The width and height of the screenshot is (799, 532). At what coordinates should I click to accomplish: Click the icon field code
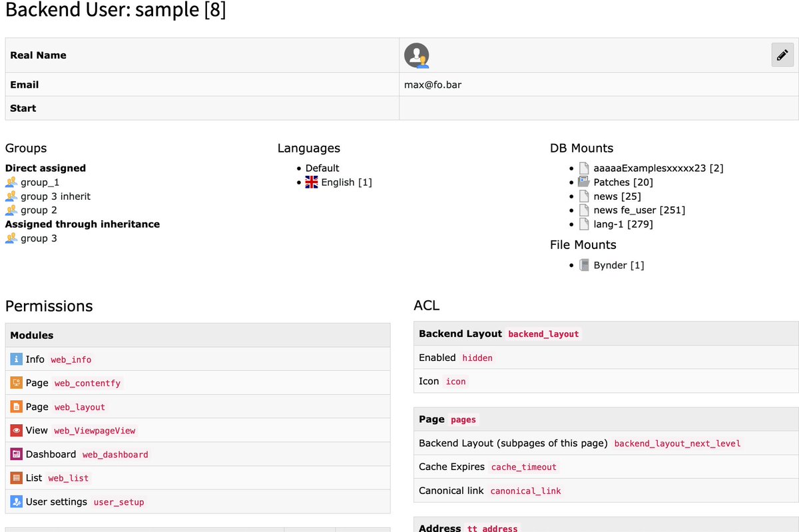[456, 382]
